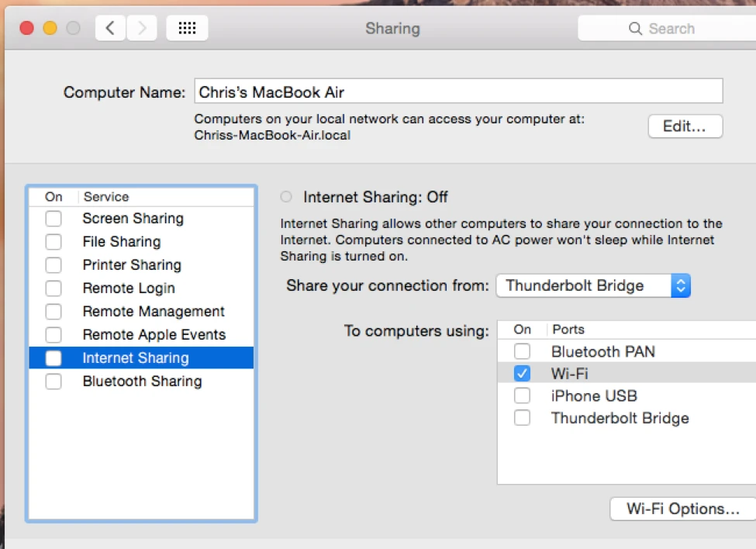The width and height of the screenshot is (756, 549).
Task: Click the forward navigation arrow
Action: point(142,29)
